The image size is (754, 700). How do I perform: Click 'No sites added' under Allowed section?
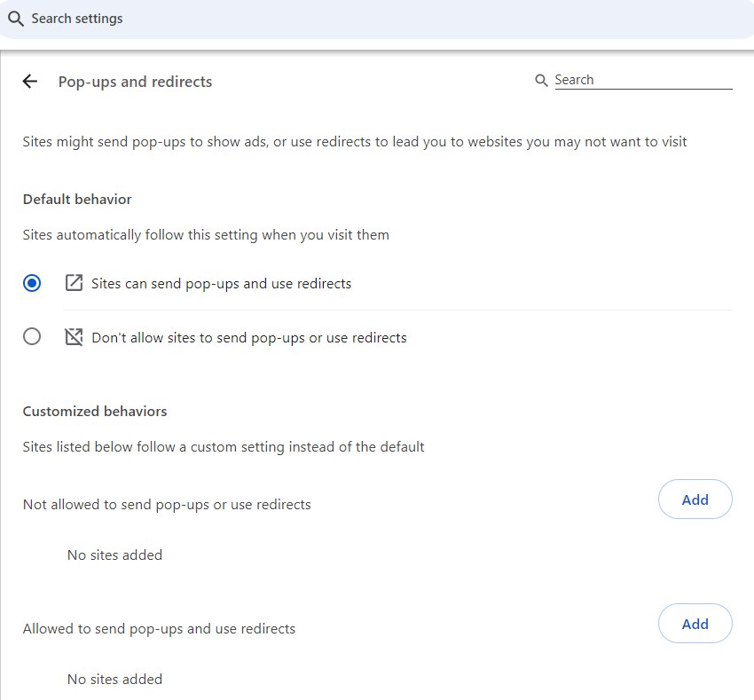(x=115, y=680)
